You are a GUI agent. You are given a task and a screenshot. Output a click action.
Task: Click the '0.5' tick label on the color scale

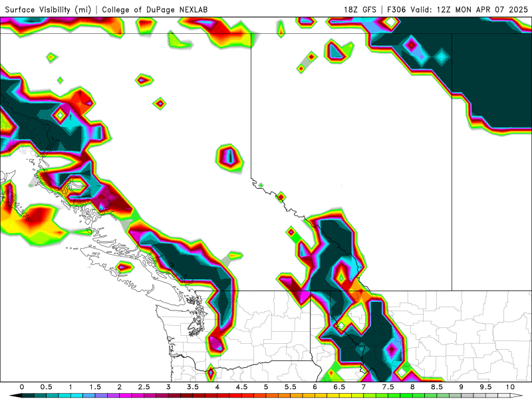point(46,387)
